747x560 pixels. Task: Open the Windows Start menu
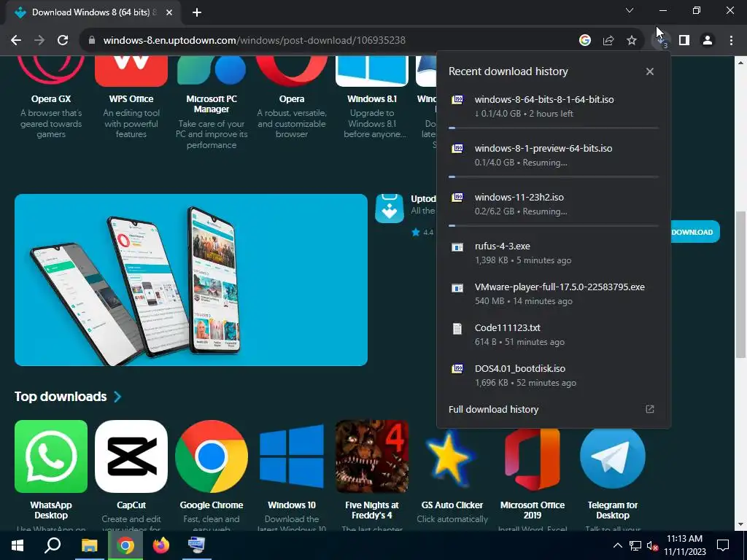(18, 545)
